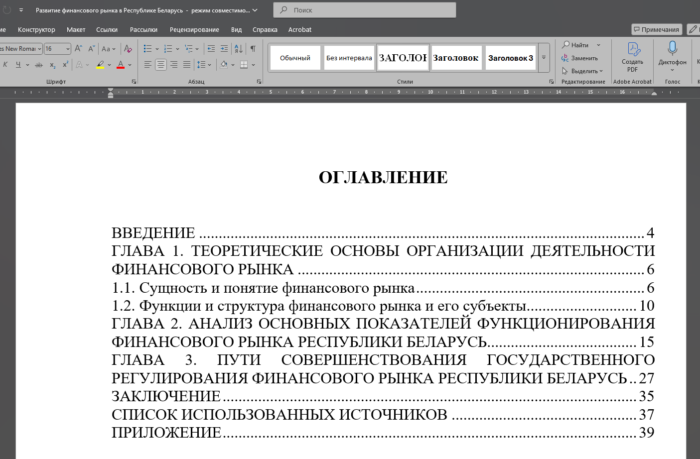Viewport: 700px width, 459px height.
Task: Open Шрифт dialog launcher
Action: coord(134,82)
